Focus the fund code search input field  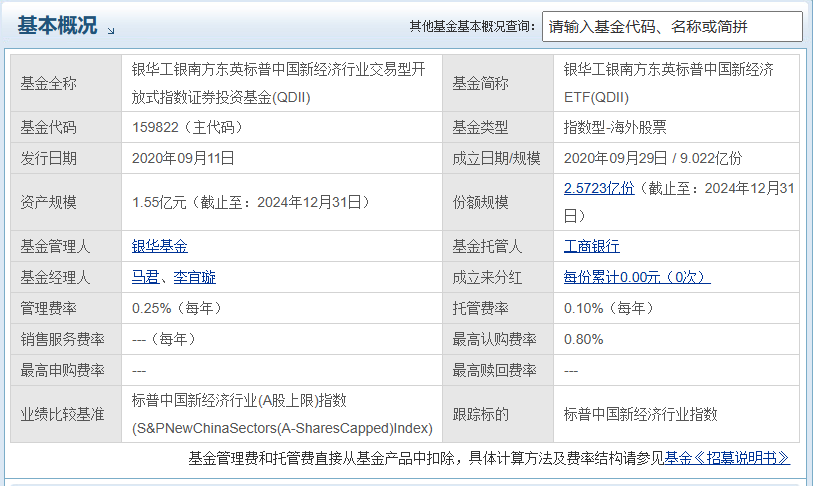(672, 27)
